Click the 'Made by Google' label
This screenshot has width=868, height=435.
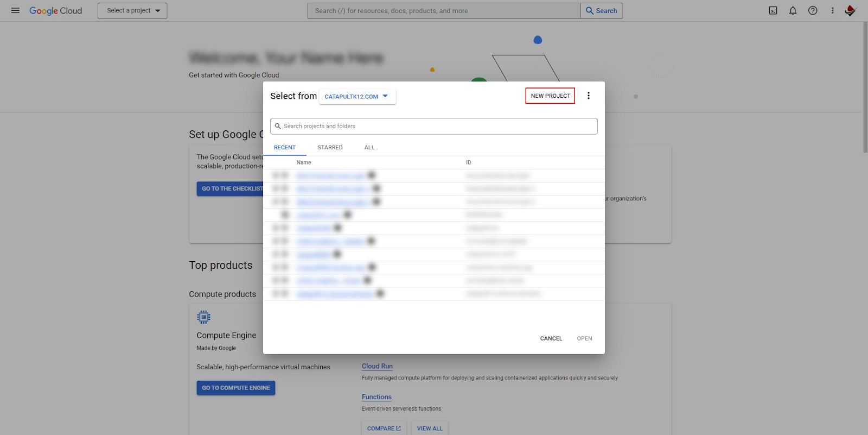point(216,348)
